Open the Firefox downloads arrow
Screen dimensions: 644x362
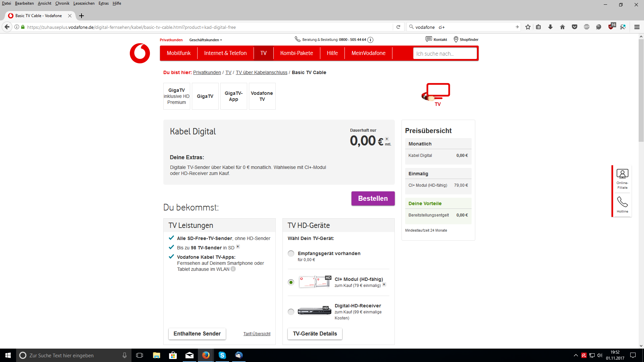pos(550,27)
